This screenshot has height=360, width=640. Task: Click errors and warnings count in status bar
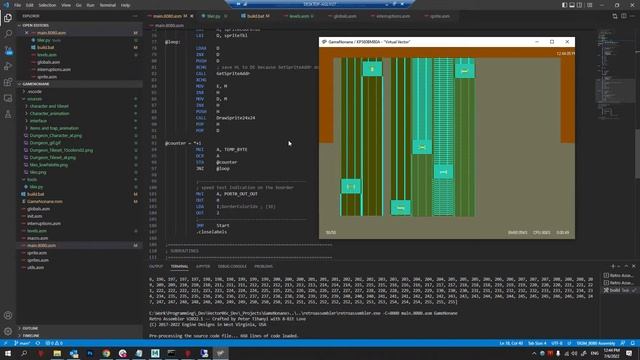click(x=54, y=343)
